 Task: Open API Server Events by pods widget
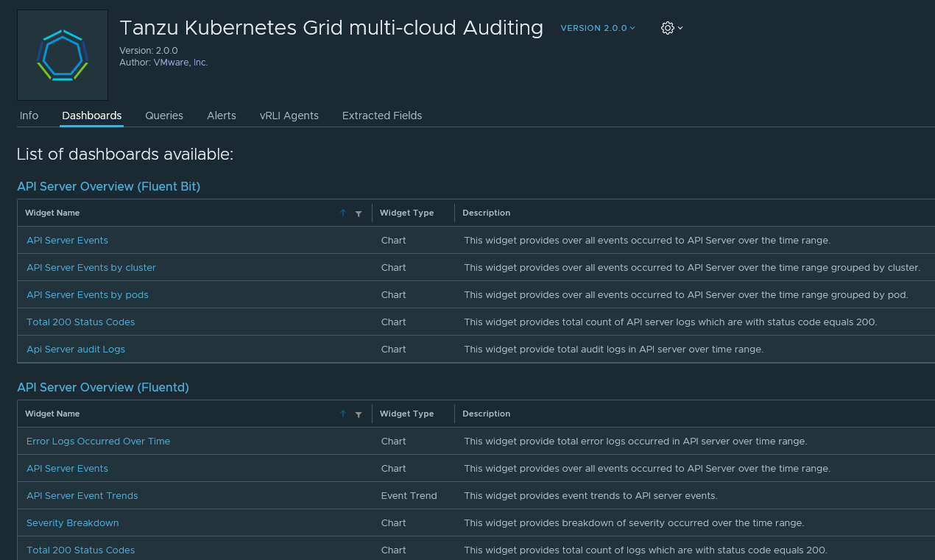(88, 294)
